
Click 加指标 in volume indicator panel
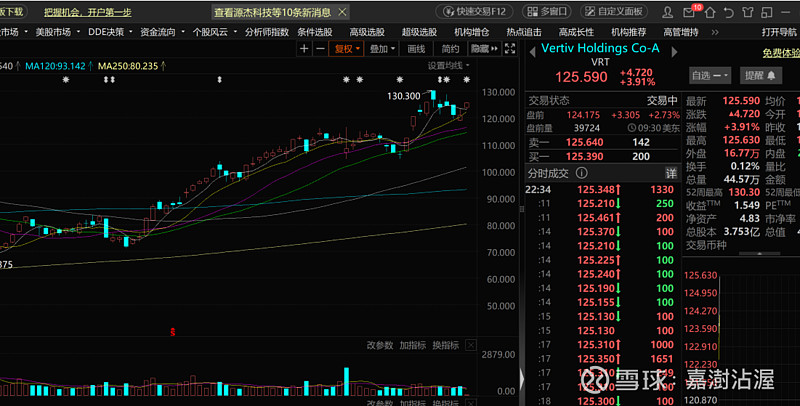click(x=413, y=345)
